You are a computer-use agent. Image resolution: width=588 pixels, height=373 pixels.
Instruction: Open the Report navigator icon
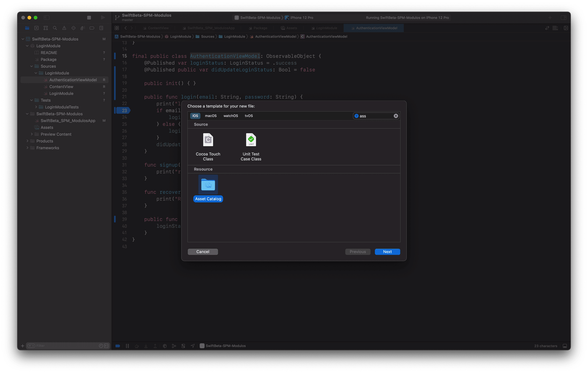(x=101, y=28)
